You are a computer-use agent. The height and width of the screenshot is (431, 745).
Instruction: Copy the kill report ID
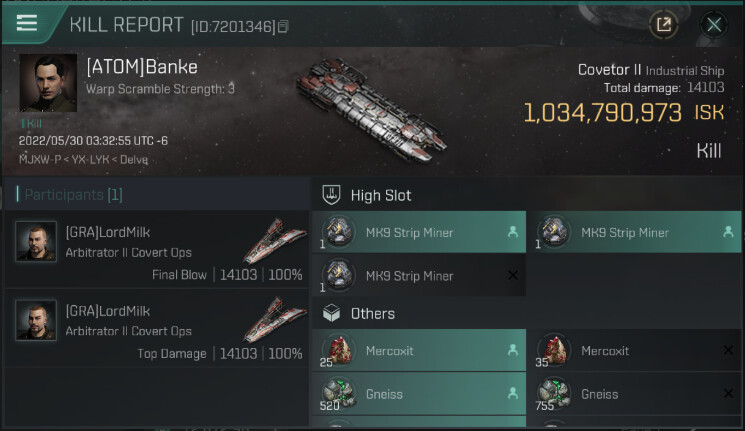(x=283, y=26)
